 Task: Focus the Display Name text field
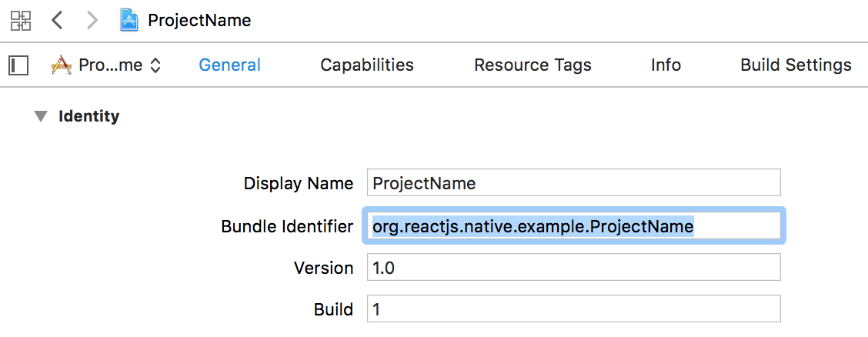coord(574,182)
